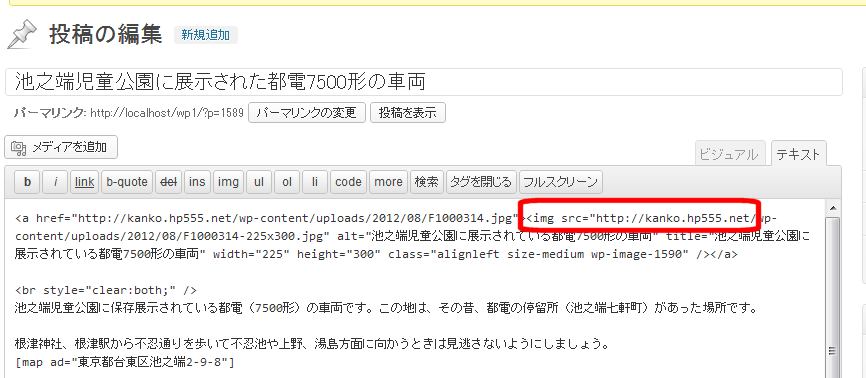Click the text 'class="alignleft size-medium wp-image-1590"'
This screenshot has height=378, width=866.
538,254
